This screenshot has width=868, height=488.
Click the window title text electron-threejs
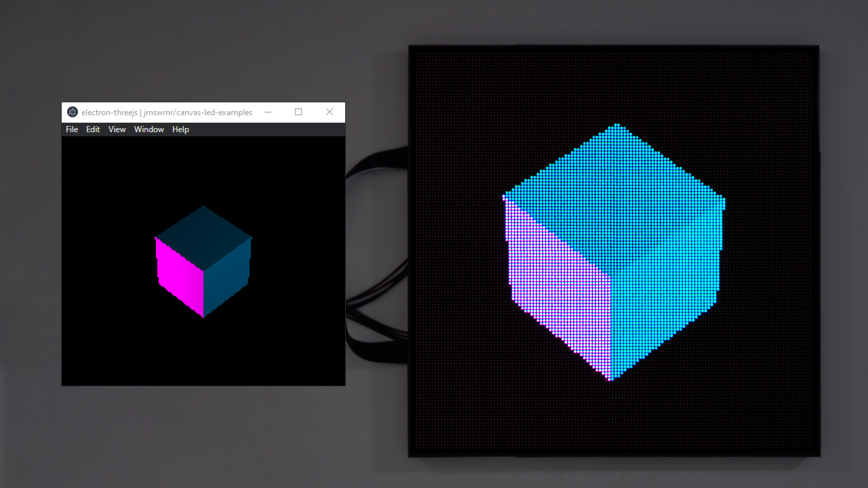coord(166,113)
